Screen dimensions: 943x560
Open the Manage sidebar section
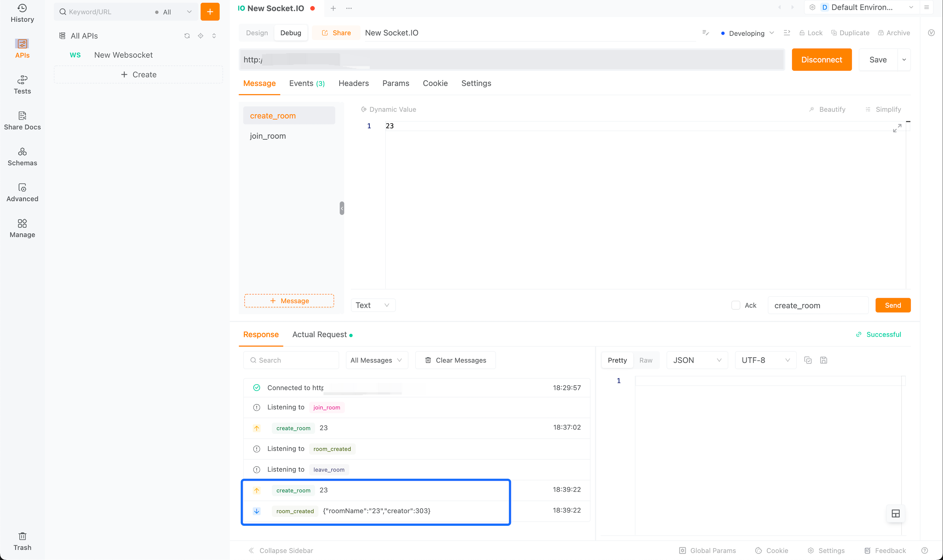point(22,228)
